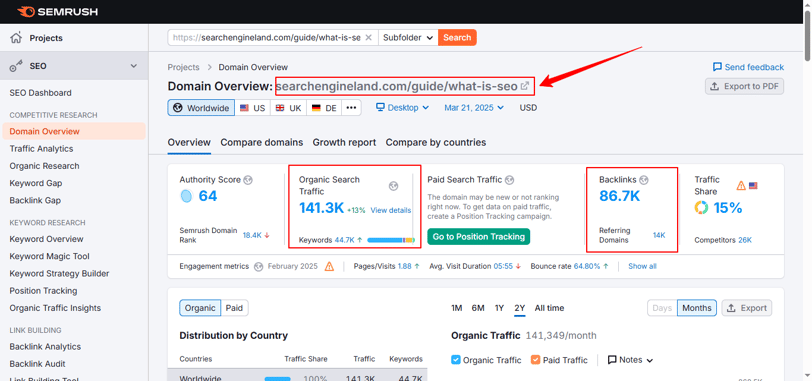
Task: Open Backlink Analytics in sidebar
Action: click(x=45, y=346)
